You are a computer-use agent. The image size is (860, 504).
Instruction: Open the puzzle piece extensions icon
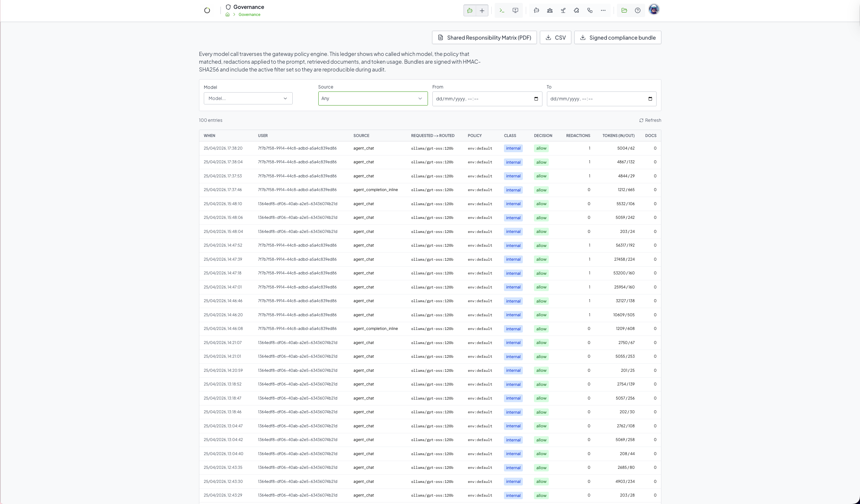pos(577,10)
